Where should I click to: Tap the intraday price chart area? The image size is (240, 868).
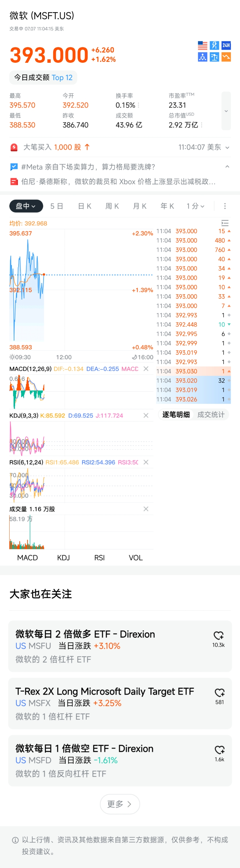[81, 290]
